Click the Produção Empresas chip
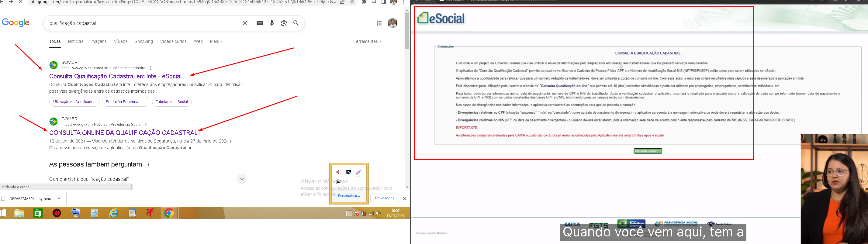 126,102
